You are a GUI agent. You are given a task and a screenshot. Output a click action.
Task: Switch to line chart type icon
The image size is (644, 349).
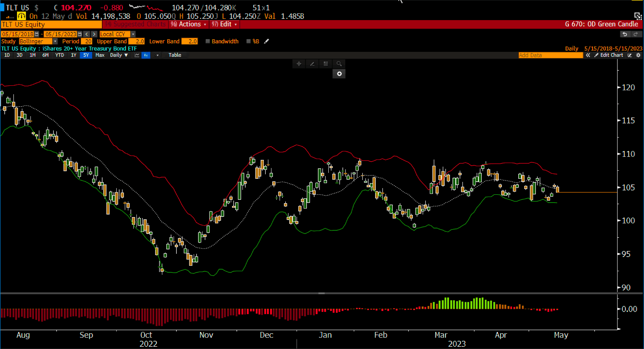click(x=137, y=55)
